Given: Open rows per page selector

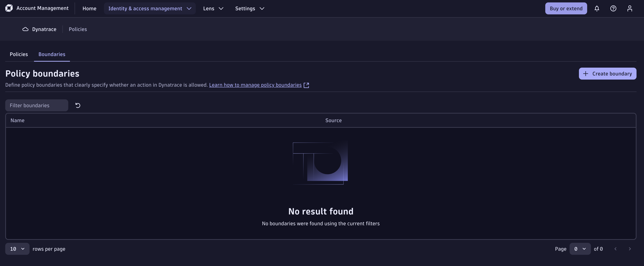Looking at the screenshot, I should (x=17, y=249).
